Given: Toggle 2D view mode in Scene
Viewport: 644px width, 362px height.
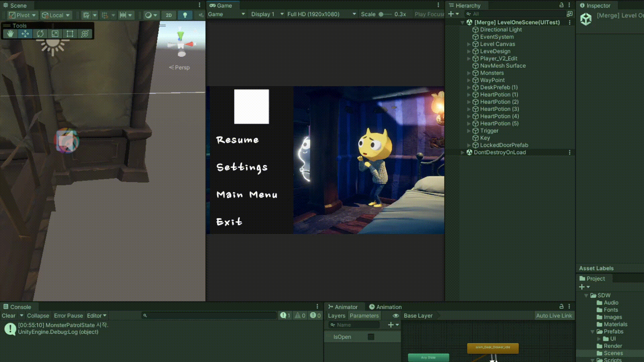Looking at the screenshot, I should coord(169,15).
